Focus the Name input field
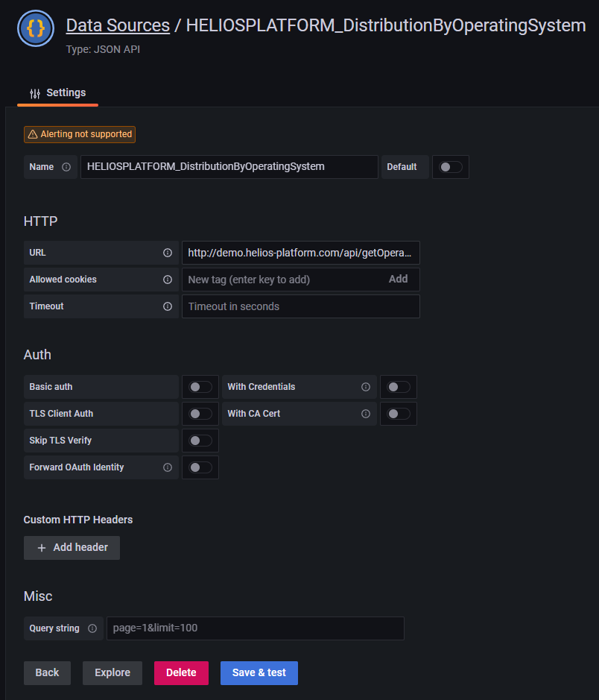The height and width of the screenshot is (700, 599). tap(229, 167)
